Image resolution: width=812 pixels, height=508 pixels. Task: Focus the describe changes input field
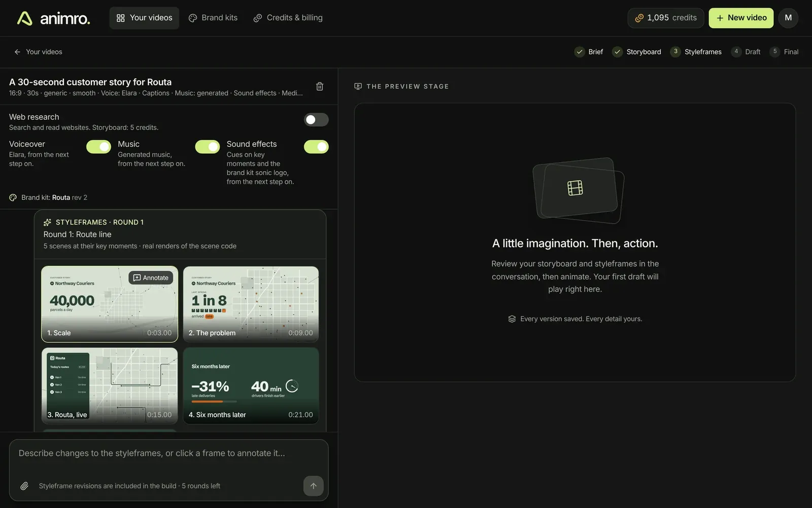point(169,454)
